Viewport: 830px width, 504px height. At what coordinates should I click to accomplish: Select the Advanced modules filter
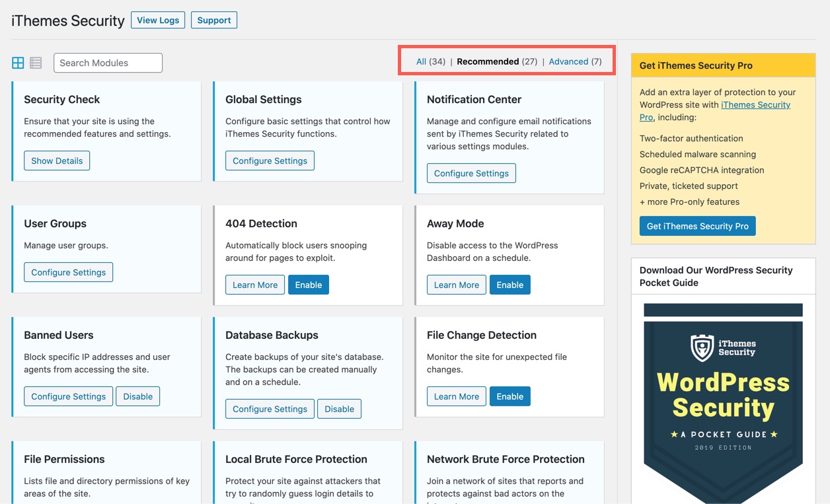click(x=568, y=61)
